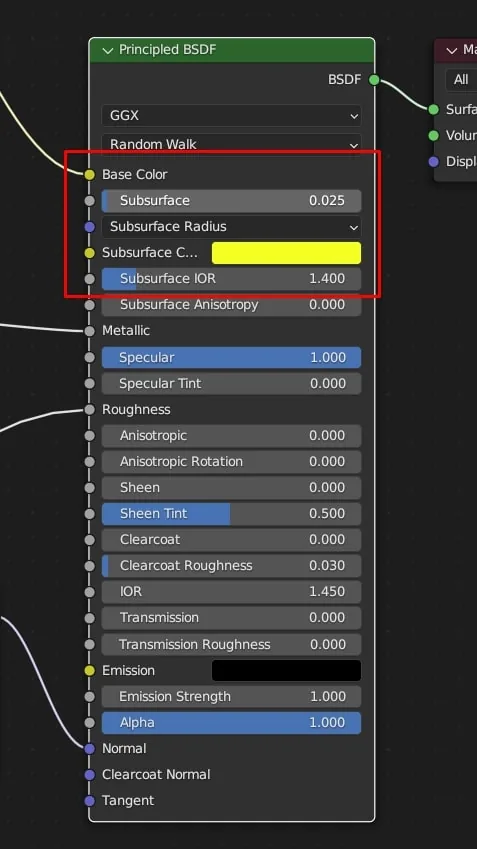
Task: Click the Subsurface Radius purple socket
Action: [x=89, y=226]
